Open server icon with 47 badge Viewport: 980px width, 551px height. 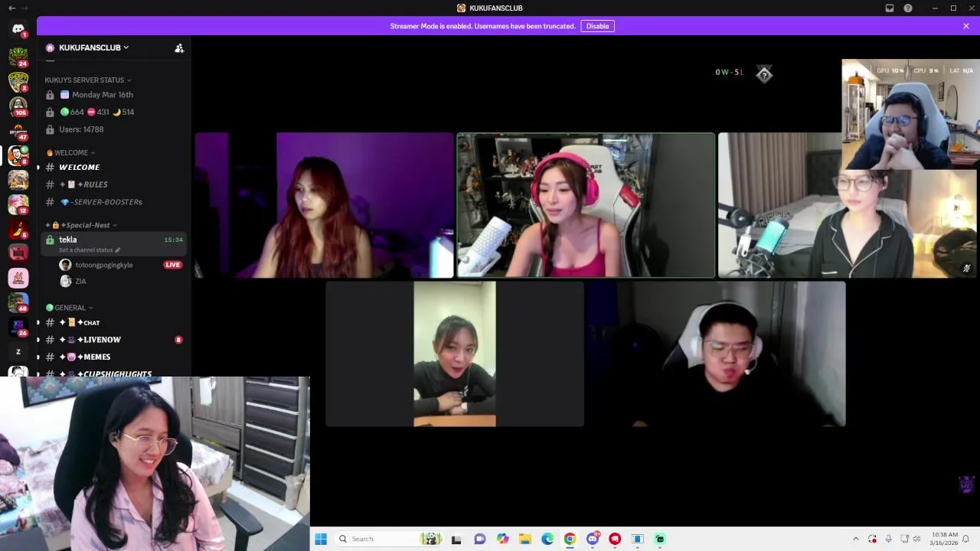click(18, 131)
